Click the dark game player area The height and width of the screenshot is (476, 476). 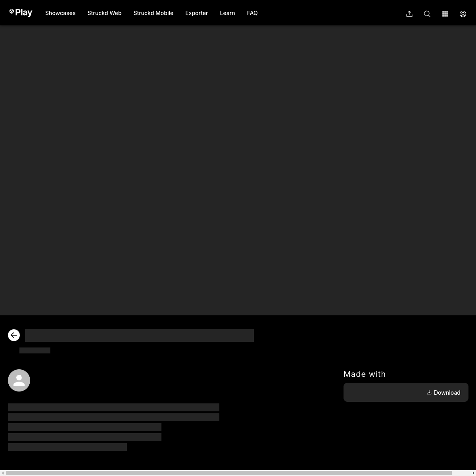(x=238, y=171)
